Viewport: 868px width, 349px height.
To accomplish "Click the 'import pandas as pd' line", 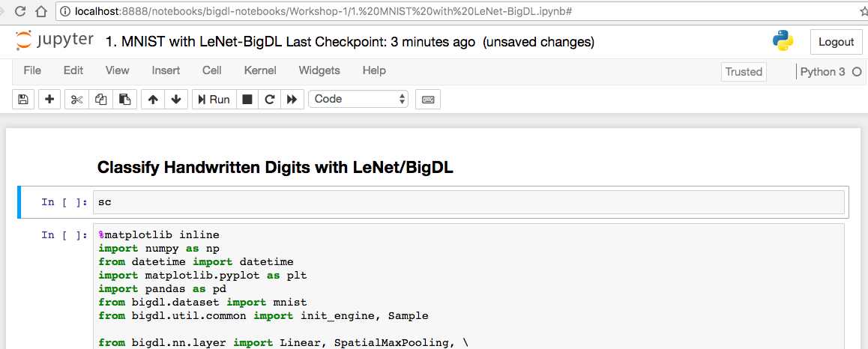I will click(x=162, y=289).
